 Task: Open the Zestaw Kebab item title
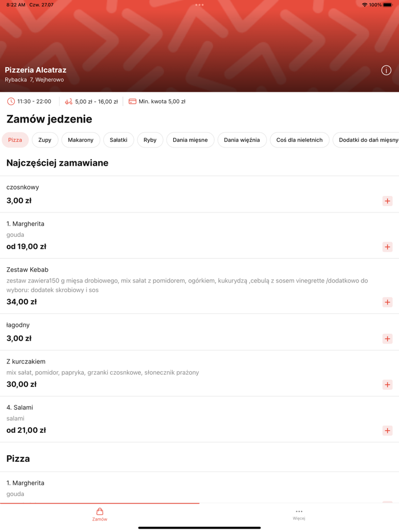(27, 270)
